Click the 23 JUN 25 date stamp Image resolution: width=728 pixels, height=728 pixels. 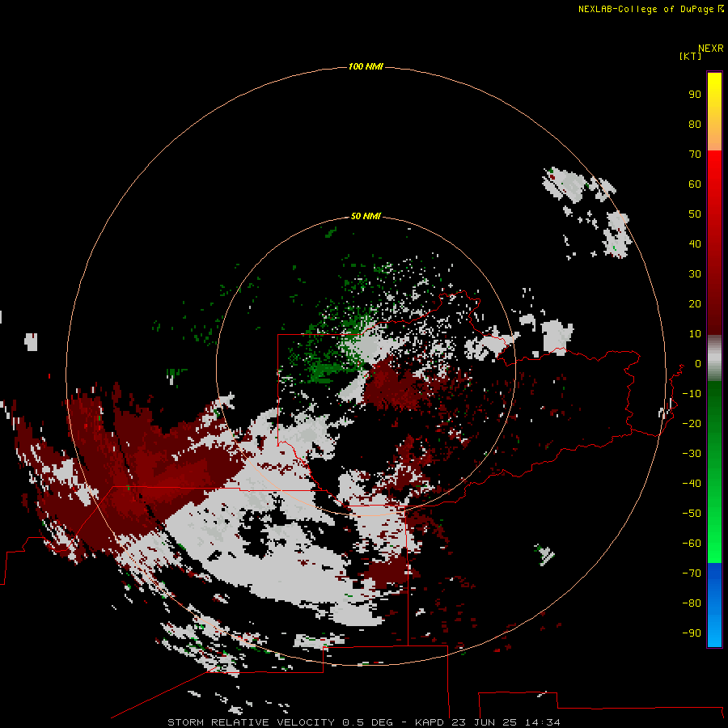click(485, 722)
